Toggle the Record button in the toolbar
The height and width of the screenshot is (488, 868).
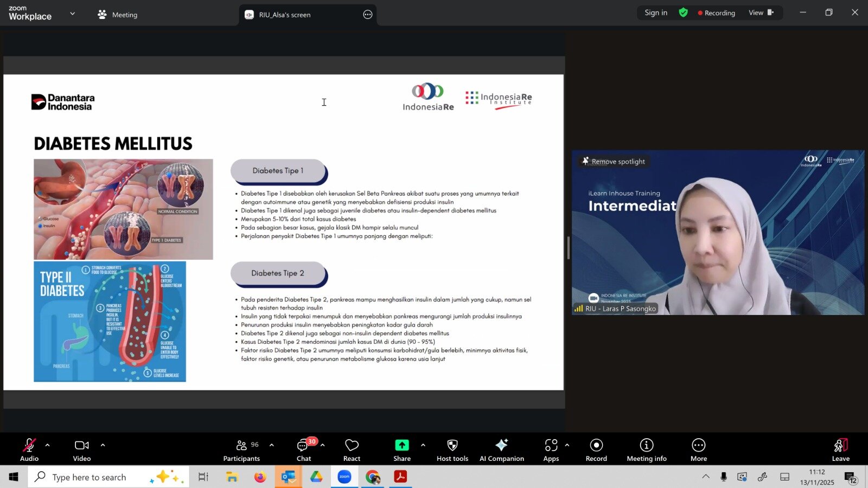[596, 450]
